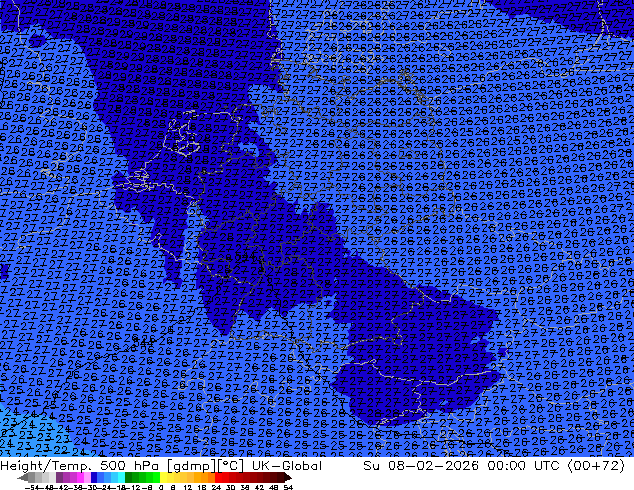This screenshot has width=634, height=490.
Task: Click the '00:00 UTC' time text
Action: [x=523, y=466]
